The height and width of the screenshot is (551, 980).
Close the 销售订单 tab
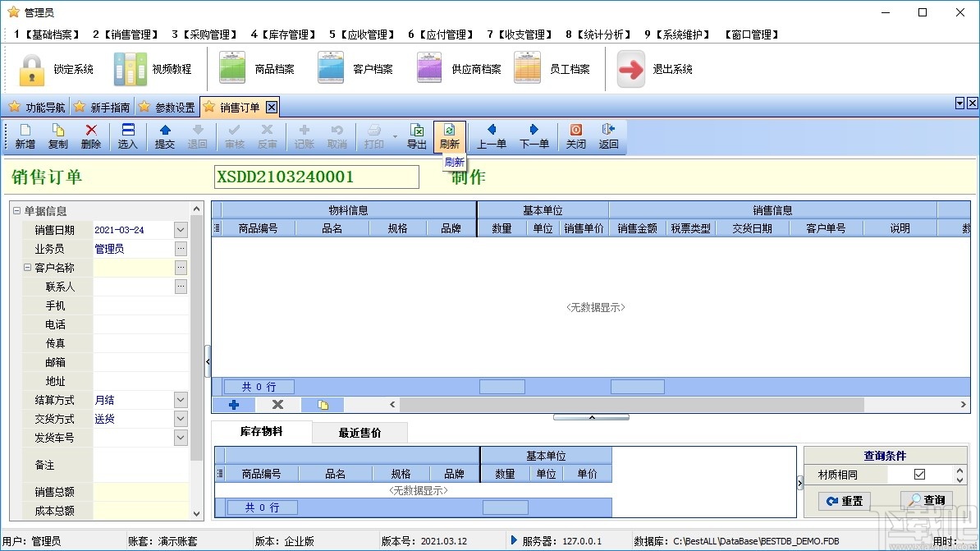point(271,107)
